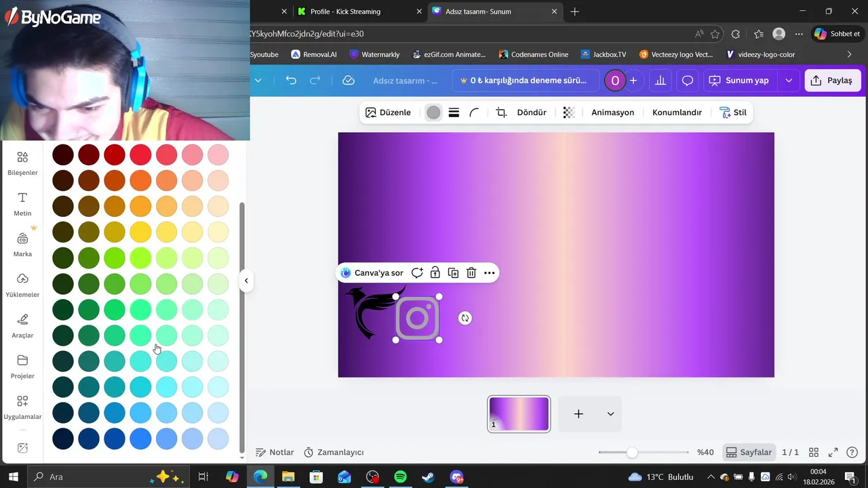868x488 pixels.
Task: Open the Bileşenler sidebar panel
Action: 22,163
